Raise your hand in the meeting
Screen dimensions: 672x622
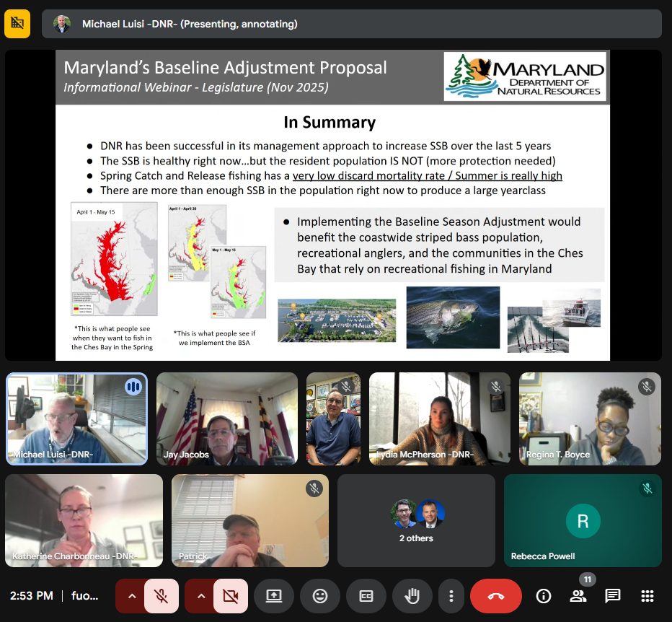[412, 596]
